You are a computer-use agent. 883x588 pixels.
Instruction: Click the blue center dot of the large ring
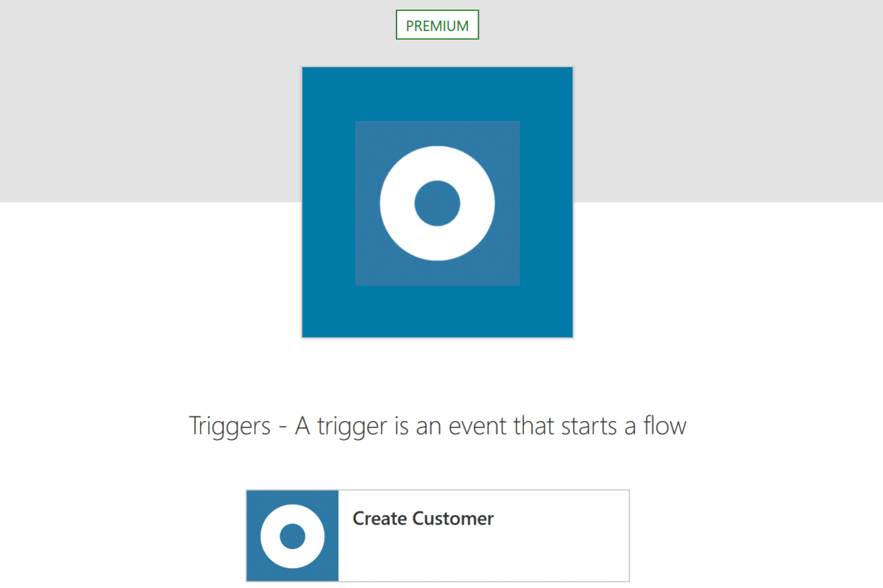437,203
